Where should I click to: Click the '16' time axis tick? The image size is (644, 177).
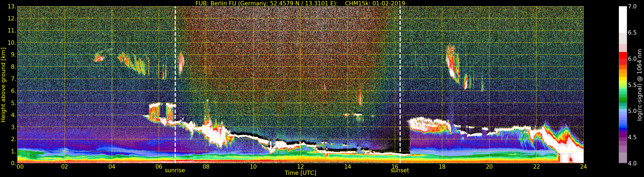395,167
